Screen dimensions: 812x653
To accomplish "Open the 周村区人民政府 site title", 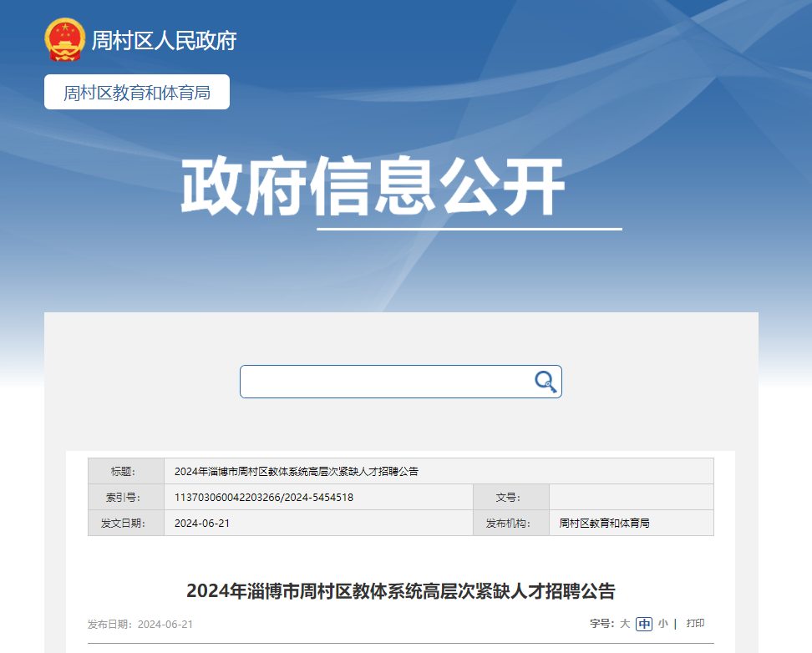I will [x=165, y=41].
